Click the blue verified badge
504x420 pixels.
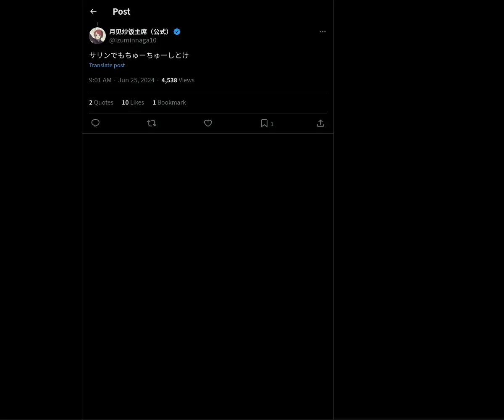pos(177,31)
